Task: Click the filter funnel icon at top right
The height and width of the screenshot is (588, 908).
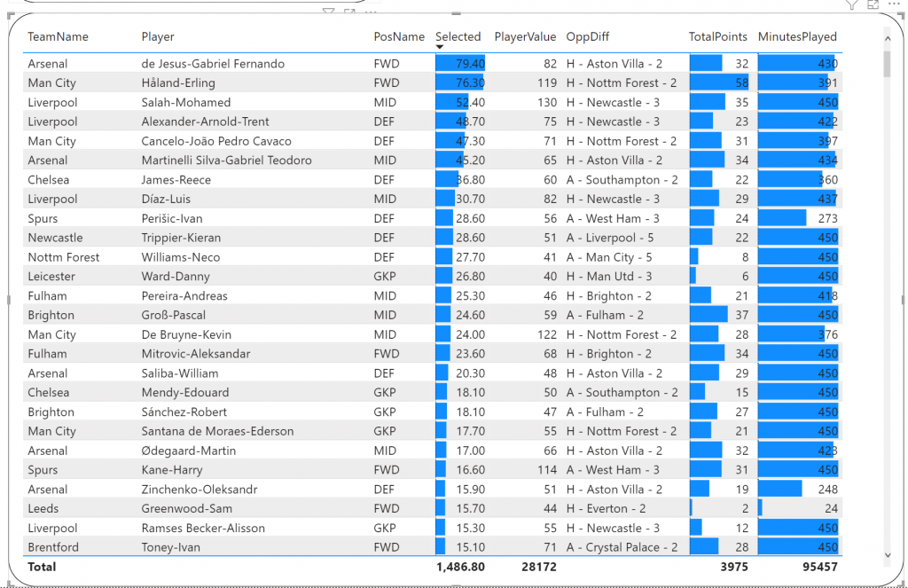Action: pyautogui.click(x=852, y=4)
